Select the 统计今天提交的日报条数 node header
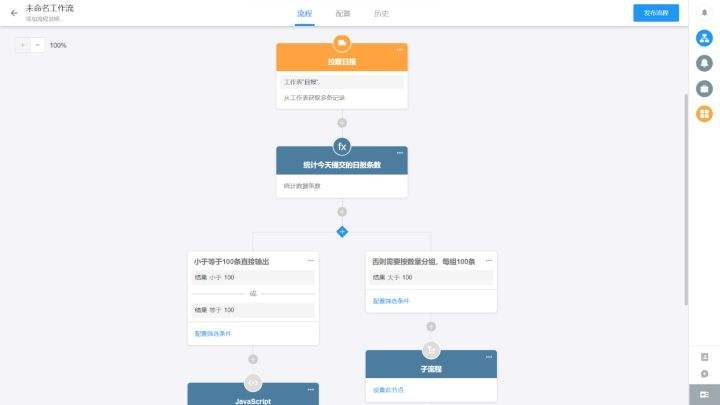This screenshot has width=720, height=405. [x=342, y=161]
